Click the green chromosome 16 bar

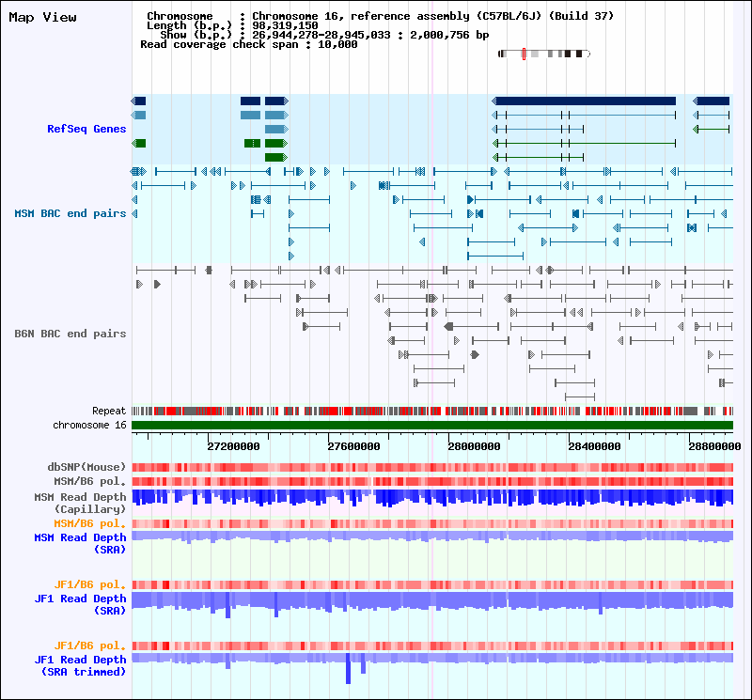click(x=432, y=426)
